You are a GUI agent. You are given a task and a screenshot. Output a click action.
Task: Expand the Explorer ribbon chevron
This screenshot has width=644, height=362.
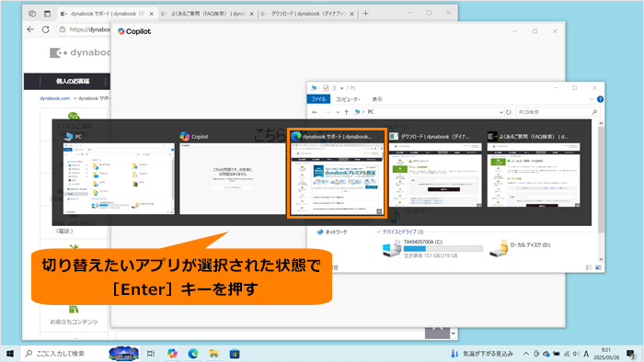point(592,99)
